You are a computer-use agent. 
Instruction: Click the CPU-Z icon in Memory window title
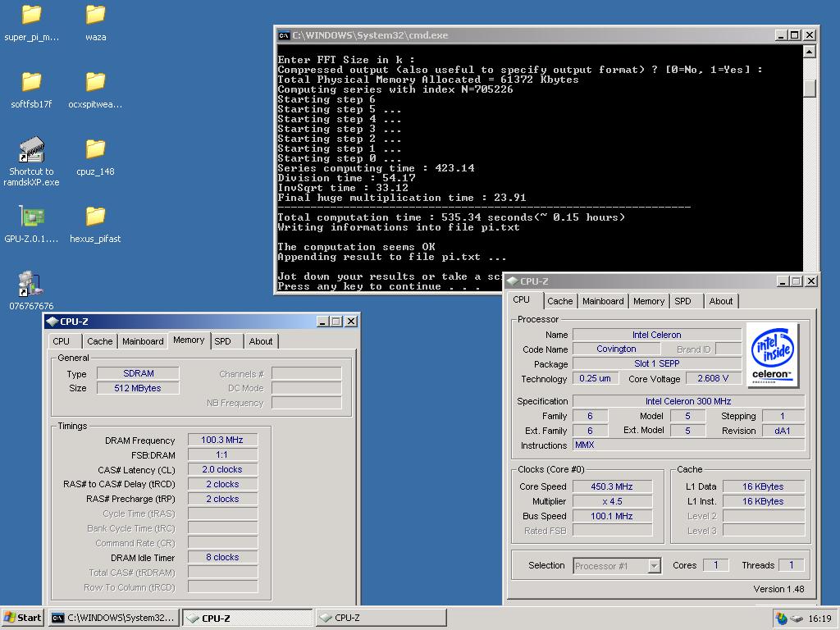coord(52,322)
